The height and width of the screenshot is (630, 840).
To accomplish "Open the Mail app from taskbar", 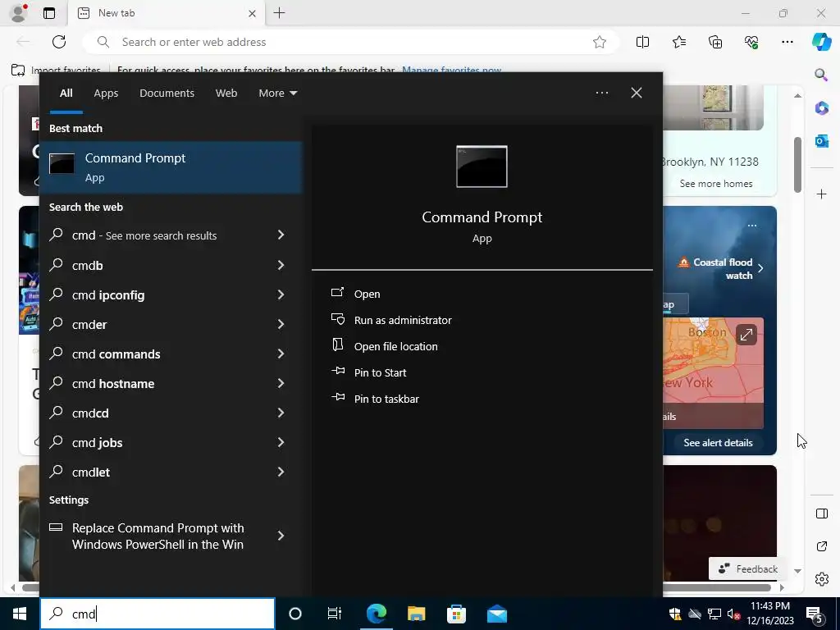I will [x=496, y=614].
